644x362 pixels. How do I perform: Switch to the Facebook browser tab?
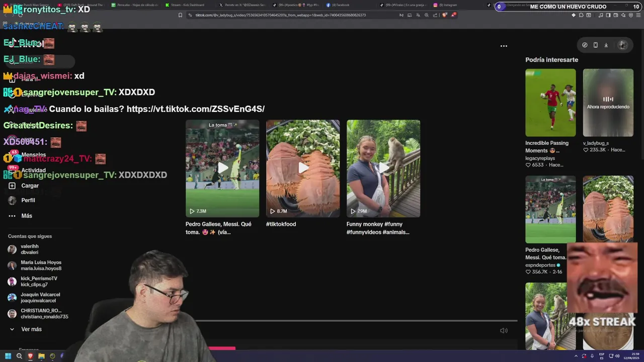(340, 5)
